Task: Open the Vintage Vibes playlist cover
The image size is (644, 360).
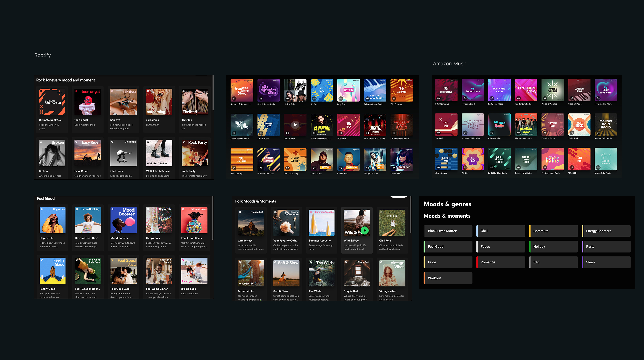Action: (392, 273)
